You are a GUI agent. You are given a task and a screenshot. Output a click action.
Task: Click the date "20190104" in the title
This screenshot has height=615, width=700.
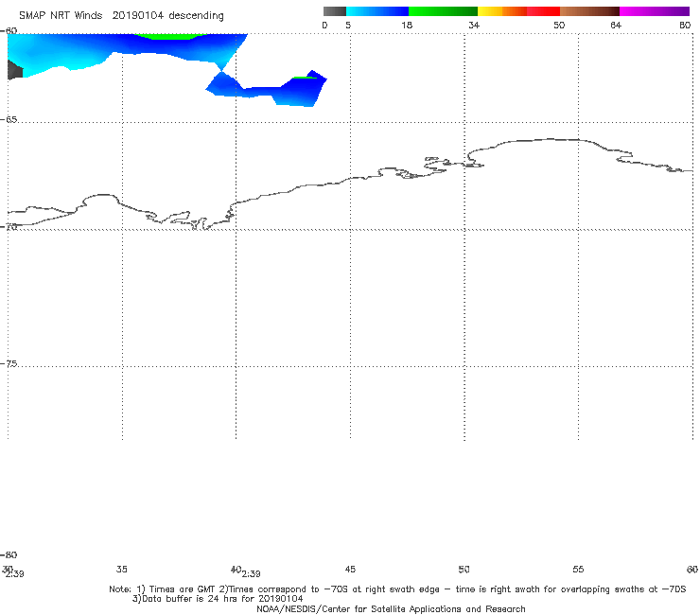pyautogui.click(x=137, y=15)
